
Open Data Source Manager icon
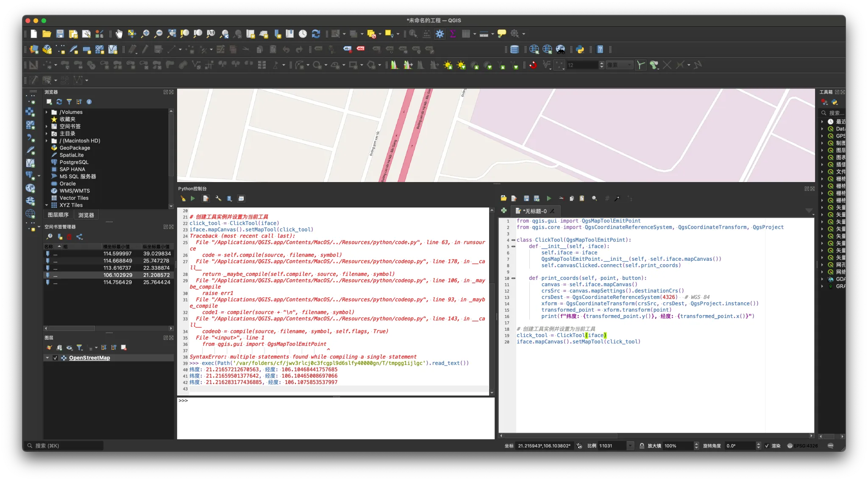click(x=34, y=50)
